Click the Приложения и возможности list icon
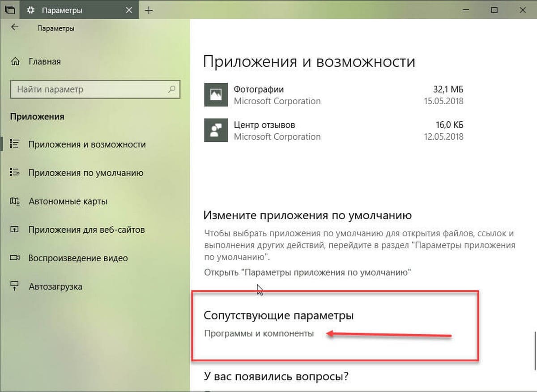 [x=15, y=144]
